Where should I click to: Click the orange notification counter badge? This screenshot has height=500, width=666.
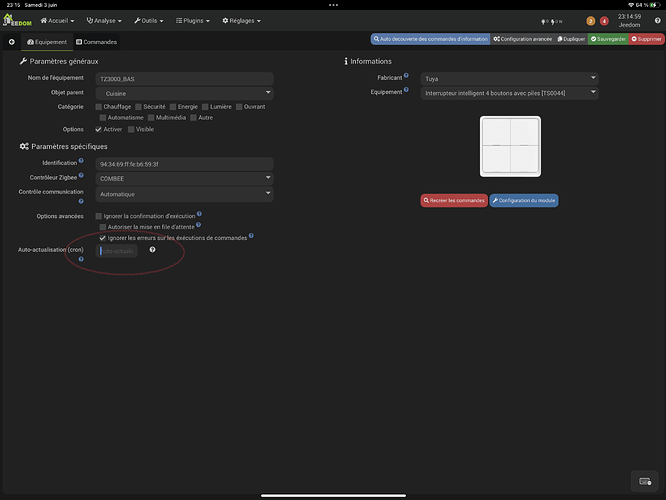tap(590, 21)
